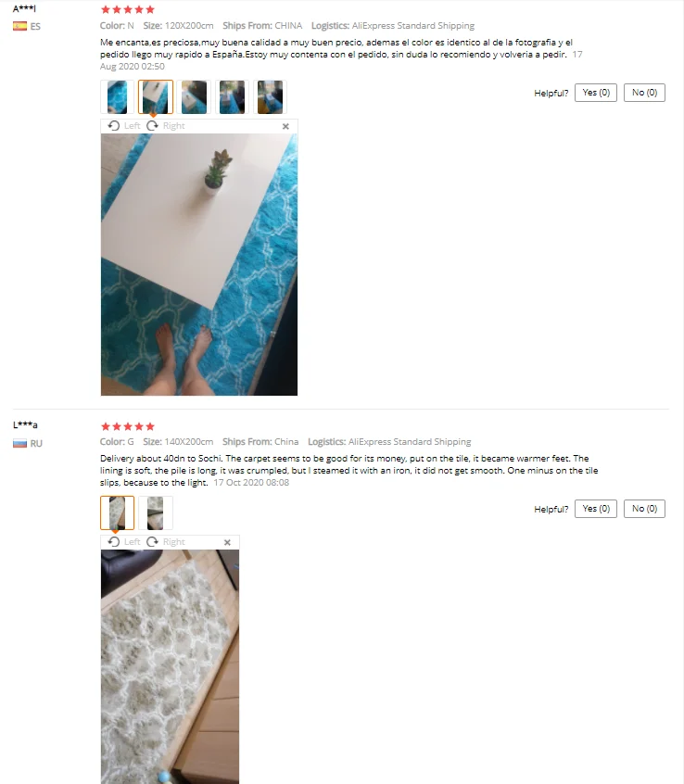The width and height of the screenshot is (684, 784).
Task: Click the Spain flag icon
Action: [x=20, y=26]
